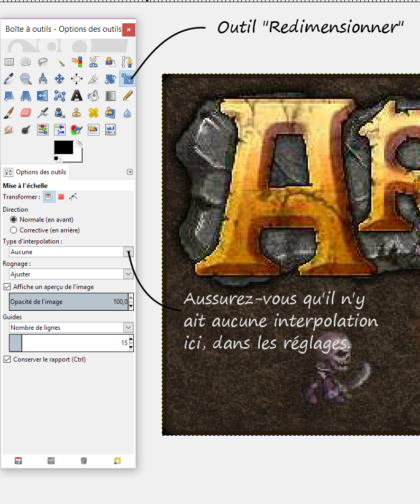Select Normale (en avant) direction
The image size is (420, 504).
pos(42,220)
